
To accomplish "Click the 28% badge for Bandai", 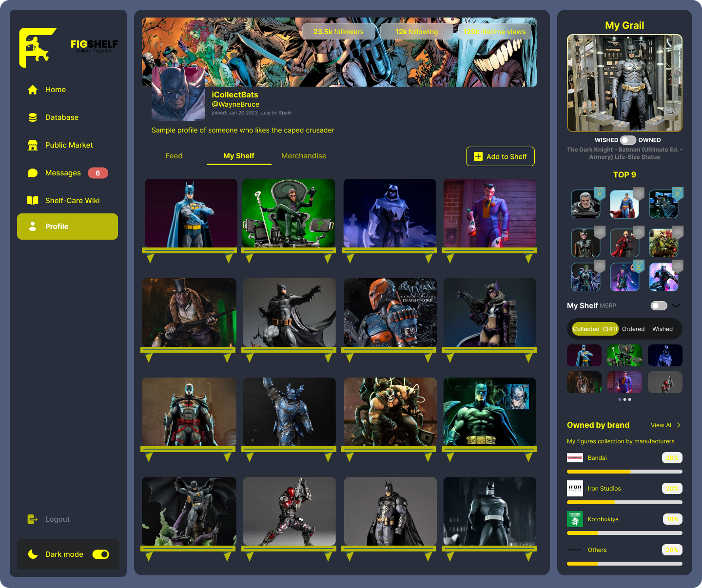I will [672, 458].
